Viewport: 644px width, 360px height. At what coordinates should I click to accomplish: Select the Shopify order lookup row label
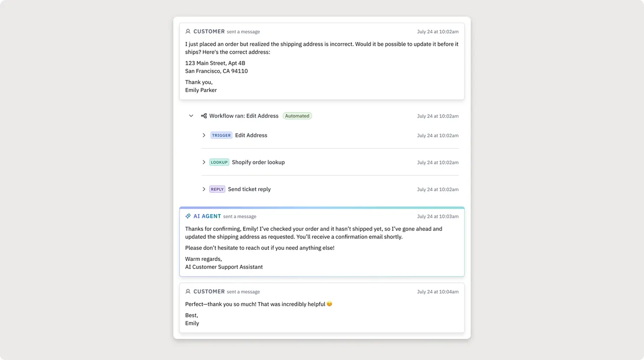[x=258, y=162]
